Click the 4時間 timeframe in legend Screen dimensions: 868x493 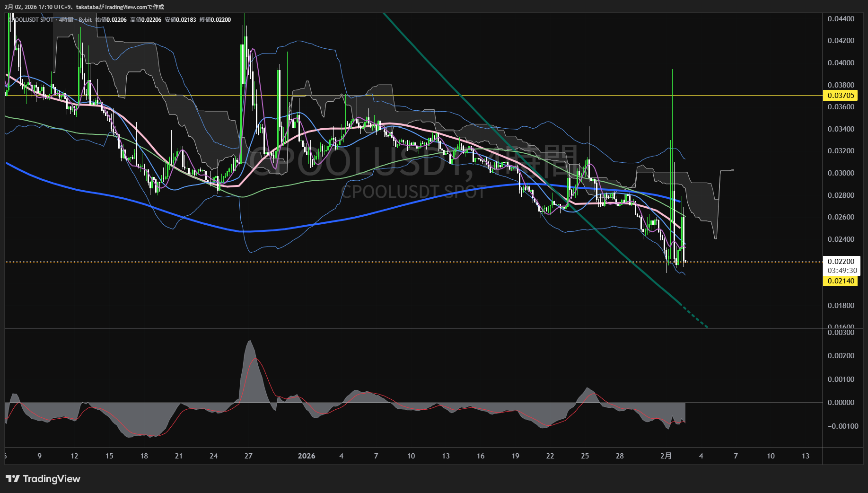click(66, 20)
